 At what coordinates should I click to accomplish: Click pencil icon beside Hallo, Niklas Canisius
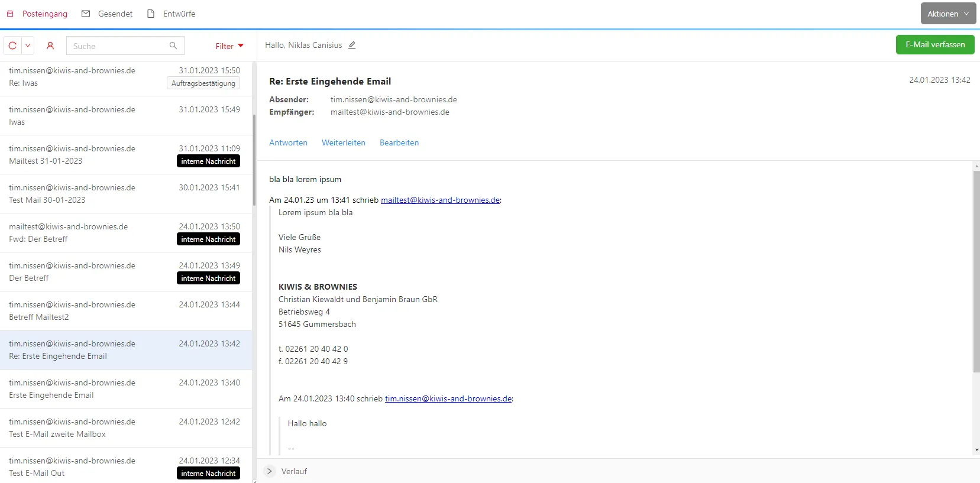(x=352, y=45)
